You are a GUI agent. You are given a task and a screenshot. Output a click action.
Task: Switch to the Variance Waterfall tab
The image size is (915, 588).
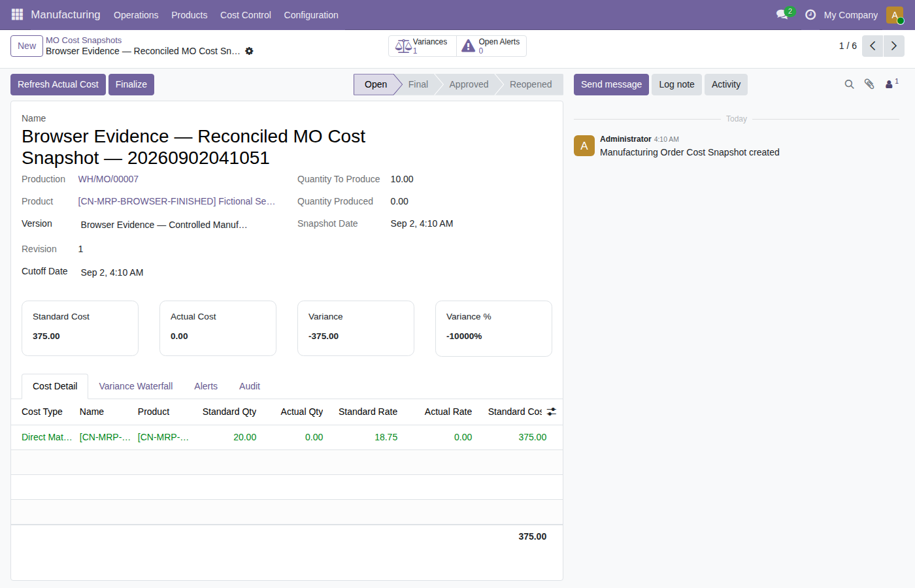point(136,386)
